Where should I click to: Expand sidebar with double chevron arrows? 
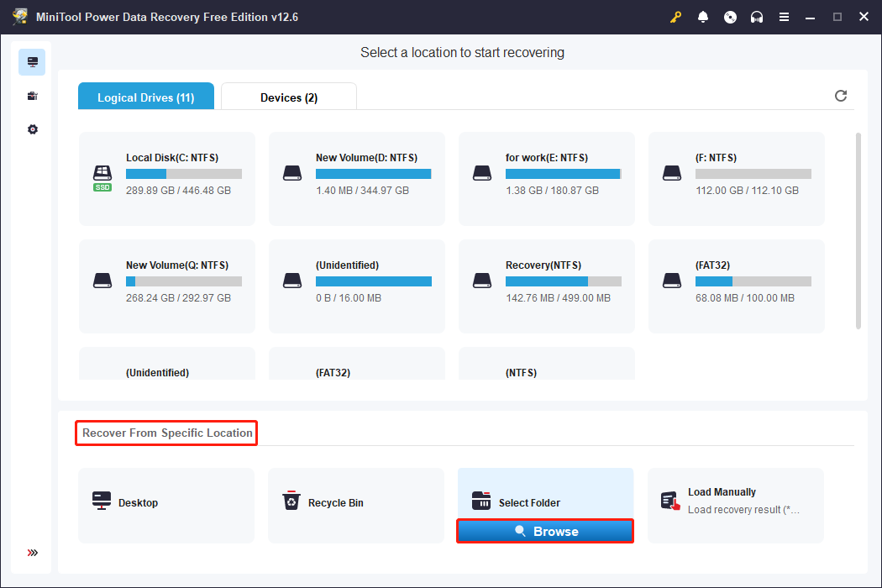coord(32,553)
